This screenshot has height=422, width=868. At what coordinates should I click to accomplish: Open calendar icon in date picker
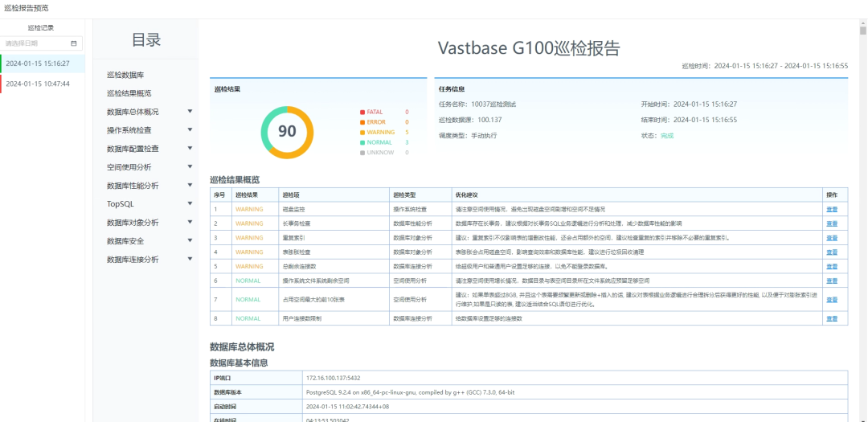(74, 43)
